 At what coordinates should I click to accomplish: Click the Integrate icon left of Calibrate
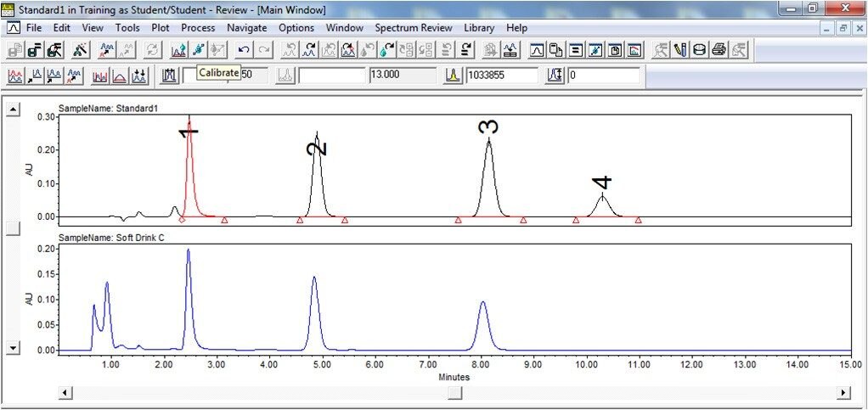(x=179, y=50)
